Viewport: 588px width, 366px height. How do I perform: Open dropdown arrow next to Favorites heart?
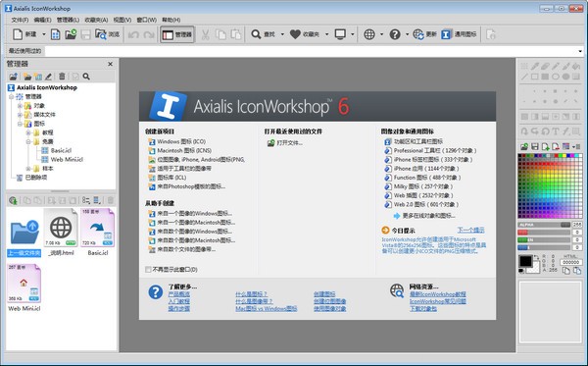click(326, 34)
